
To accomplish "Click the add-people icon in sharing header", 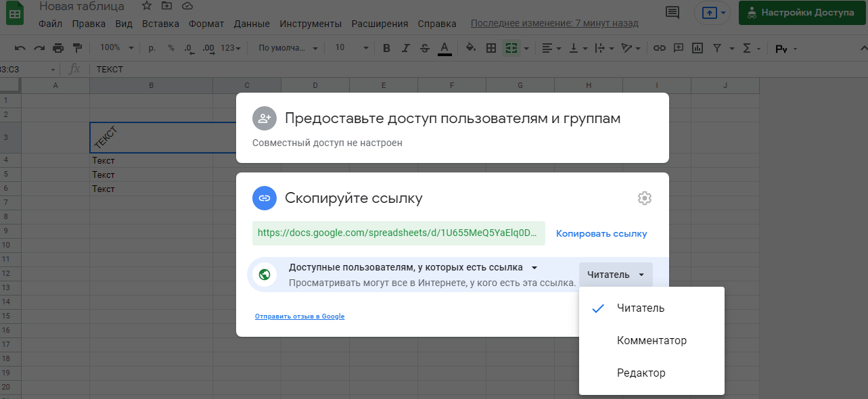I will tap(264, 118).
